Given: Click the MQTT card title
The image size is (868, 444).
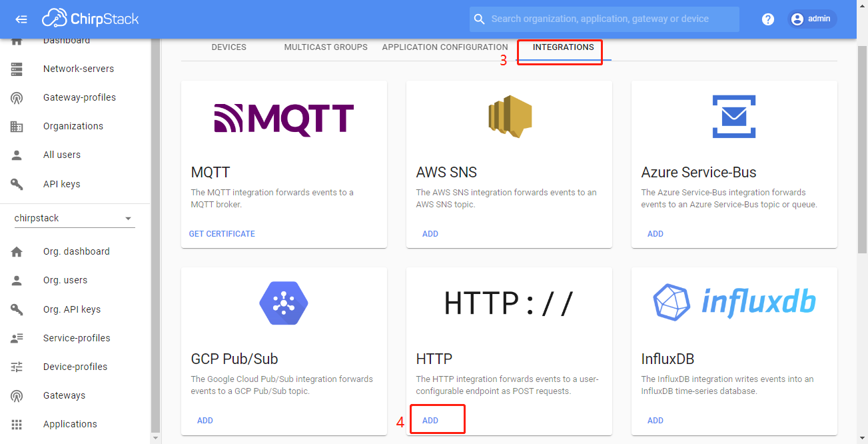Looking at the screenshot, I should click(x=211, y=172).
